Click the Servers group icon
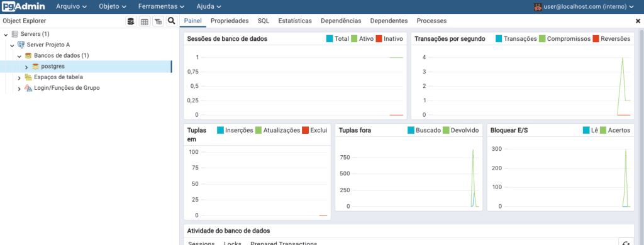Viewport: 644px width, 245px height. coord(15,34)
